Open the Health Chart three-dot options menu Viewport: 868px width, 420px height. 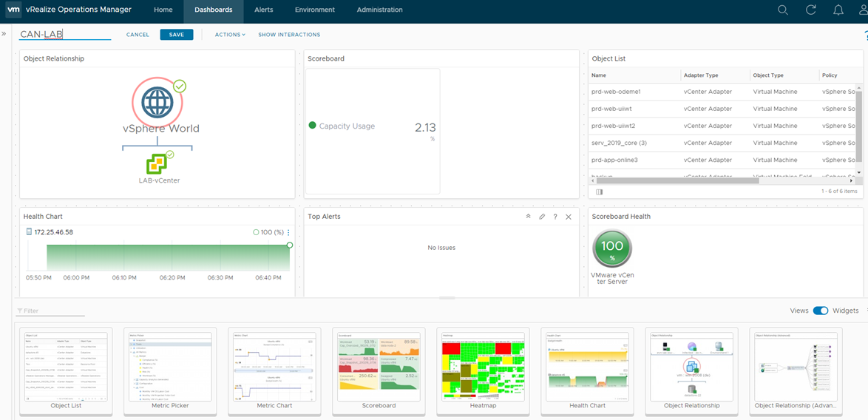[x=288, y=232]
